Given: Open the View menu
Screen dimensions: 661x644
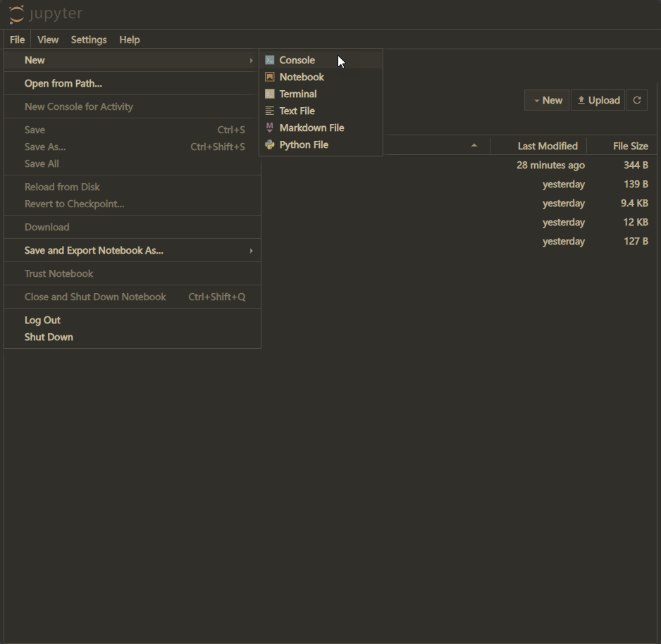Looking at the screenshot, I should tap(48, 39).
